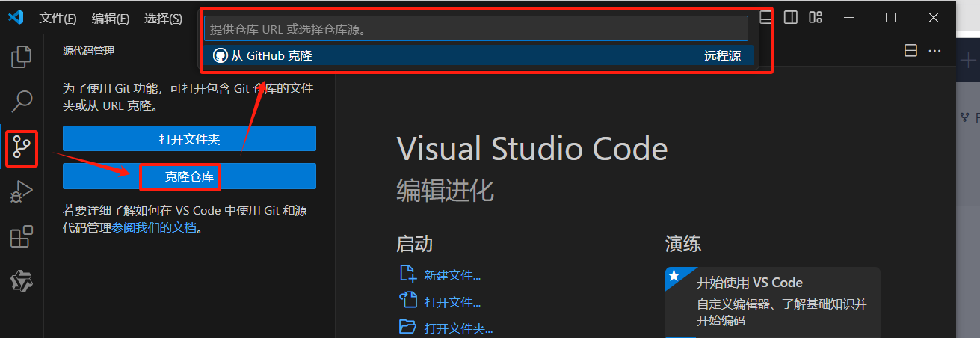Click the Visual Studio Code heading

tap(531, 149)
